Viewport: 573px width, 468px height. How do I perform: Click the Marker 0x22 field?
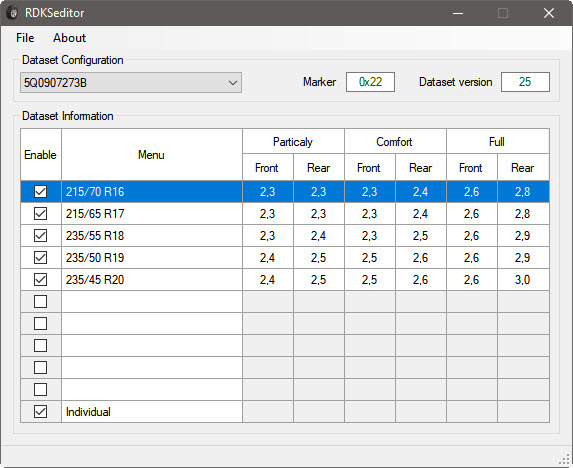pos(370,82)
